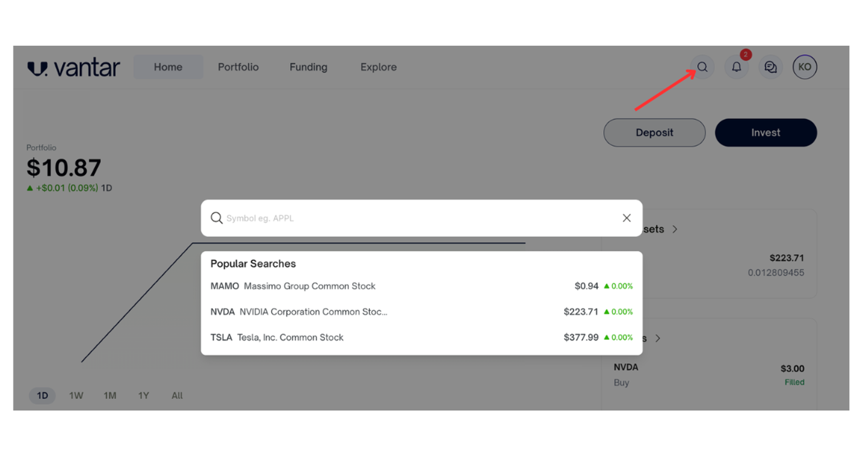The height and width of the screenshot is (456, 868).
Task: Select MAMO Massimo Group result
Action: coord(422,286)
